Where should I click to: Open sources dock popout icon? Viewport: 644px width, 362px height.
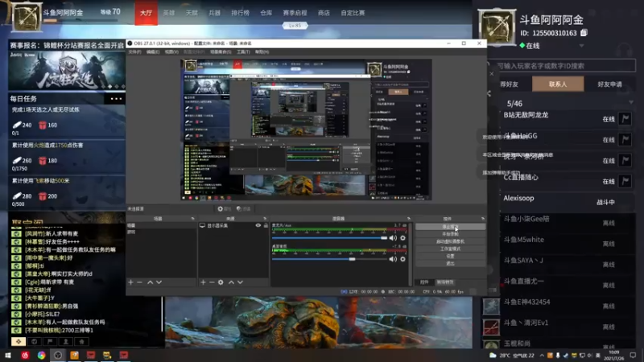coord(265,219)
